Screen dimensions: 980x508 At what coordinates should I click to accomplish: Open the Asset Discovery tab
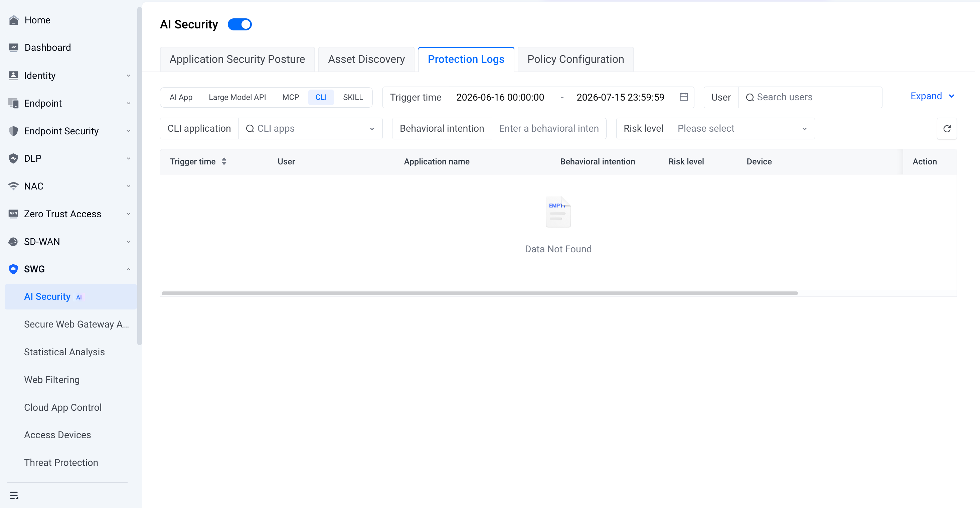tap(366, 59)
